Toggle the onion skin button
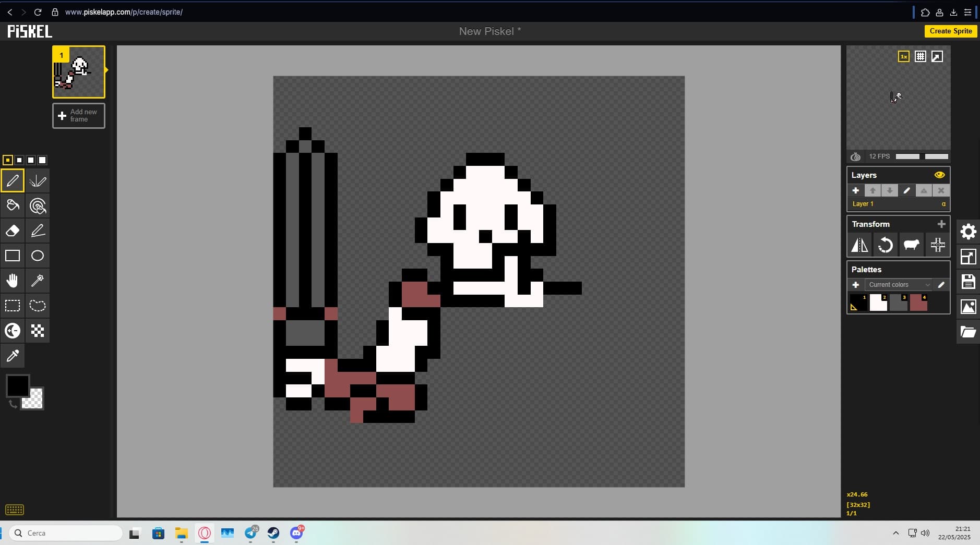This screenshot has width=980, height=545. pos(855,157)
